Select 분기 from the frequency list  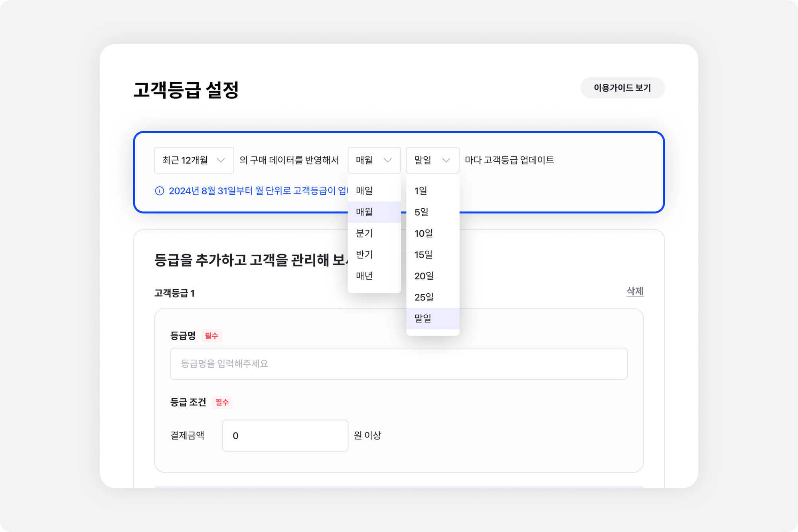click(x=374, y=233)
